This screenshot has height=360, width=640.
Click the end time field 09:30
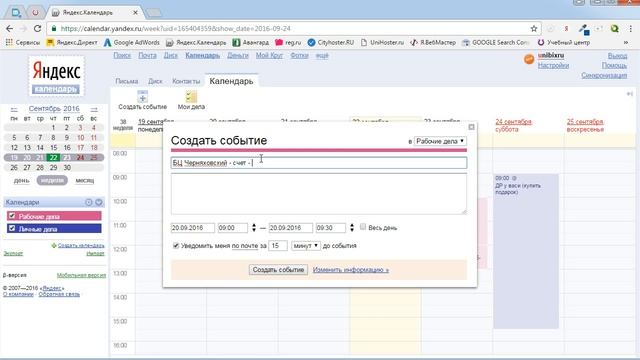click(331, 228)
